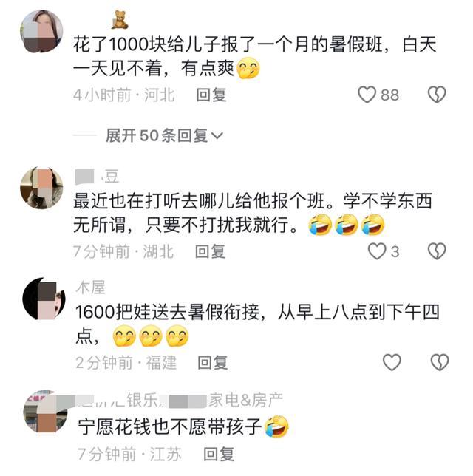
Task: Open the username ending in 家电&房产
Action: tap(179, 400)
